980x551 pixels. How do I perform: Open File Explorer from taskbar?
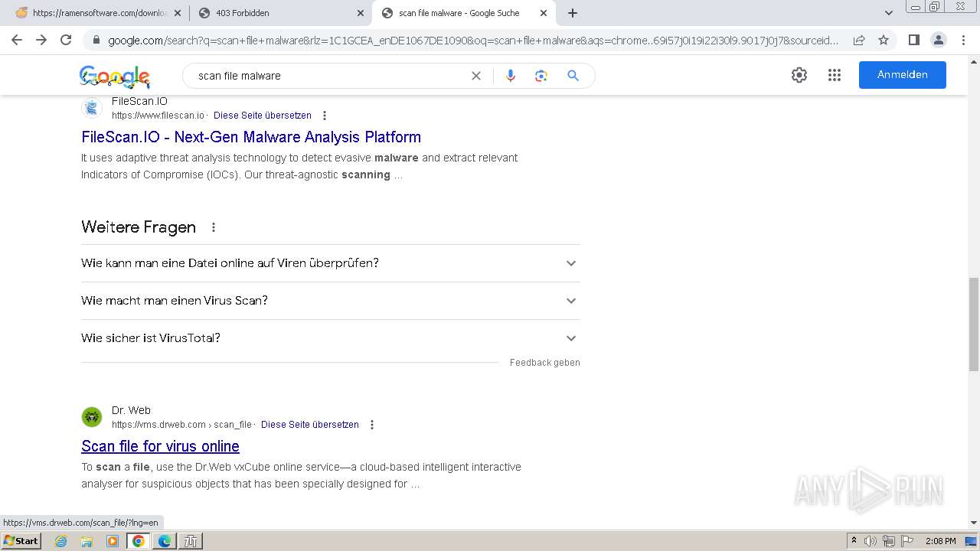point(87,541)
